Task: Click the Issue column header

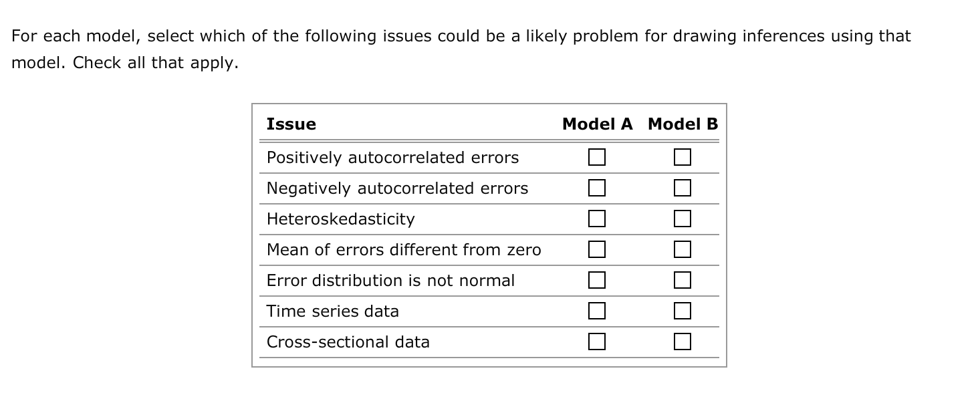Action: [x=291, y=124]
